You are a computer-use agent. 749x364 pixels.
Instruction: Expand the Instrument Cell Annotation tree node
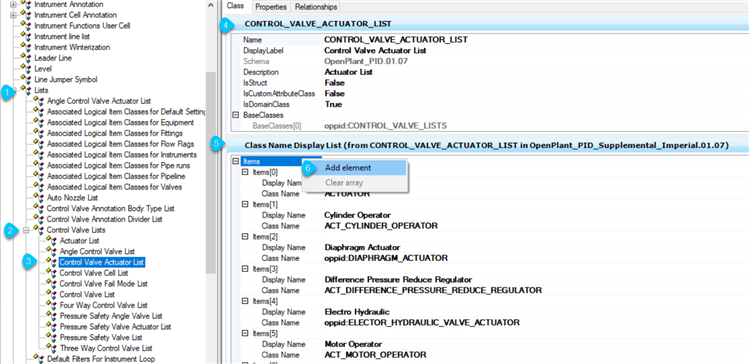[13, 15]
